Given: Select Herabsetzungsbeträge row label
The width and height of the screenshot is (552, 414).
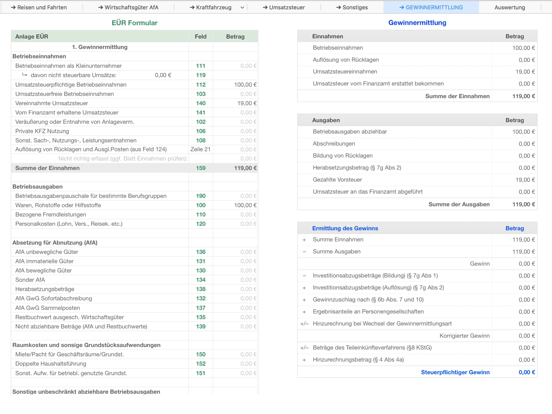Looking at the screenshot, I should (x=45, y=289).
